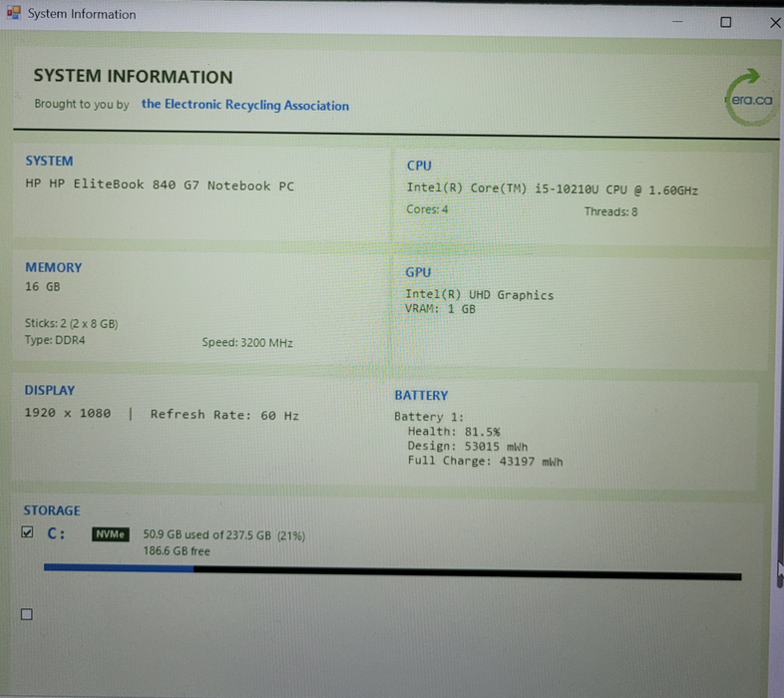This screenshot has height=698, width=784.
Task: Click the 'Battery 1:' label
Action: click(x=429, y=417)
